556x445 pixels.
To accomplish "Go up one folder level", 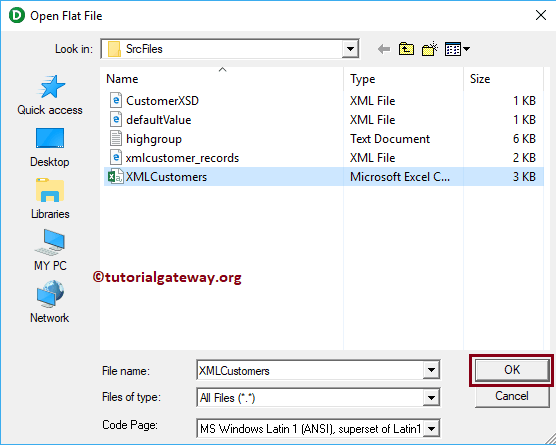I will [406, 49].
